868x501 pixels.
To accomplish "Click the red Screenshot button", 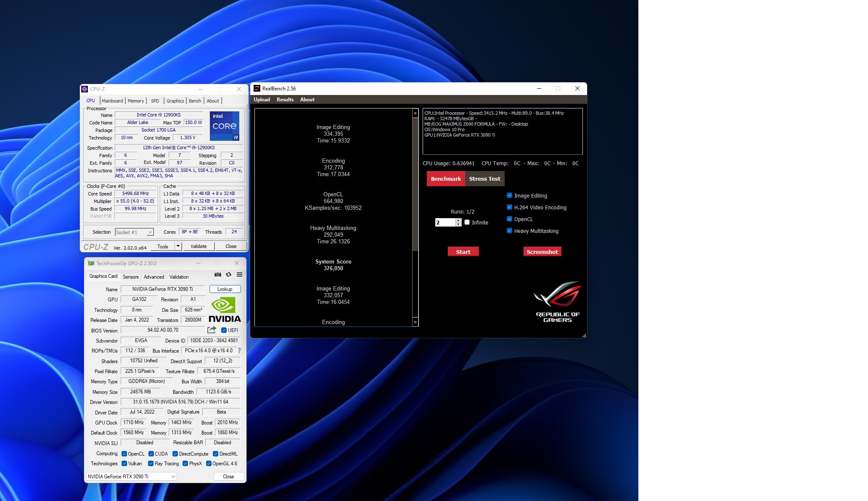I will (542, 251).
